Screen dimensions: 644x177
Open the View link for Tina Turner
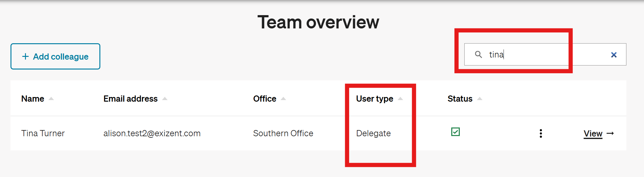[593, 133]
